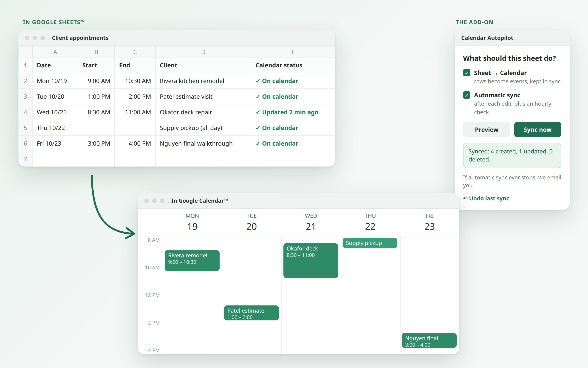Click the Sync now button
Screen dimensions: 588x368
(537, 129)
